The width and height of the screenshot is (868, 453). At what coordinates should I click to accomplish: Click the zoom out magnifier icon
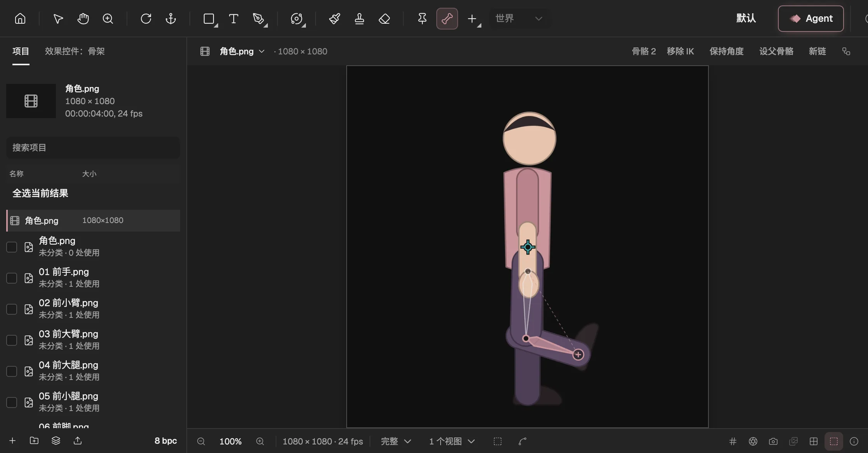click(201, 441)
